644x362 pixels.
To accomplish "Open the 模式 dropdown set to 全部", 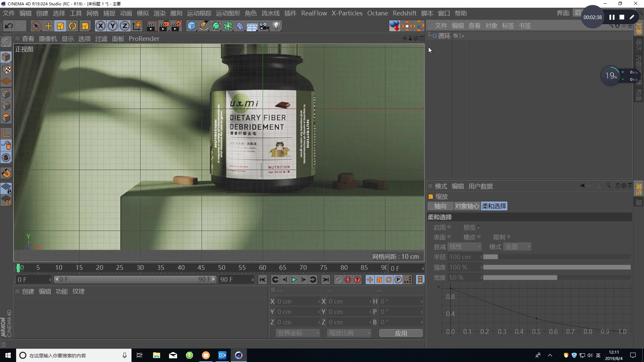I will click(x=517, y=246).
